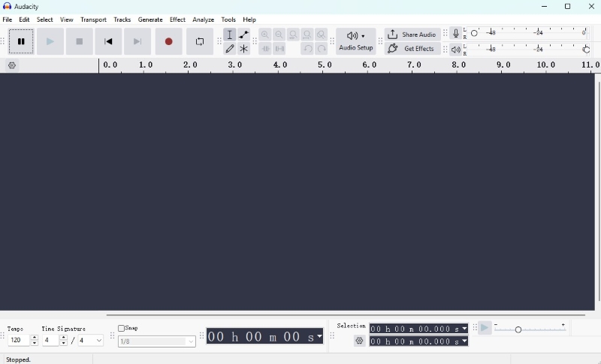The height and width of the screenshot is (364, 601).
Task: Click the Redo arrow icon
Action: coord(322,49)
